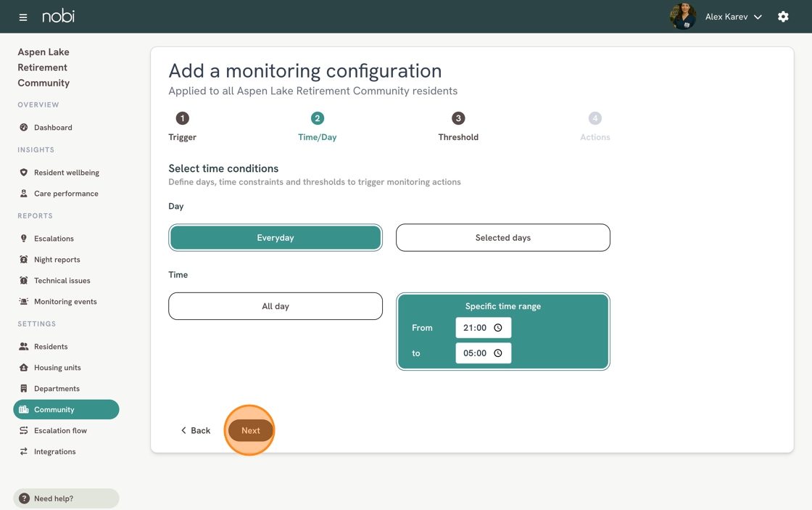The width and height of the screenshot is (812, 510).
Task: Go to step 4 Actions
Action: coord(595,126)
